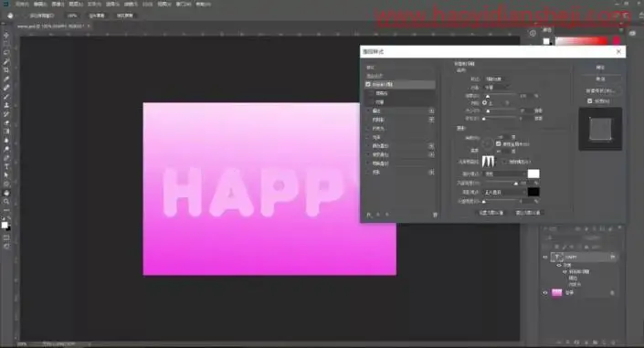644x348 pixels.
Task: Toggle the Use Global Light checkbox
Action: point(498,143)
